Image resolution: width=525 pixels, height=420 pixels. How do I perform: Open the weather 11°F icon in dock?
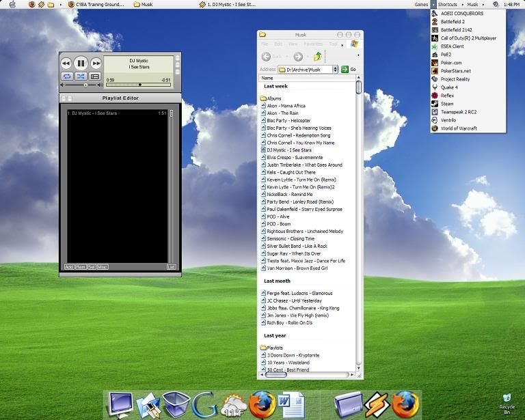(x=233, y=406)
